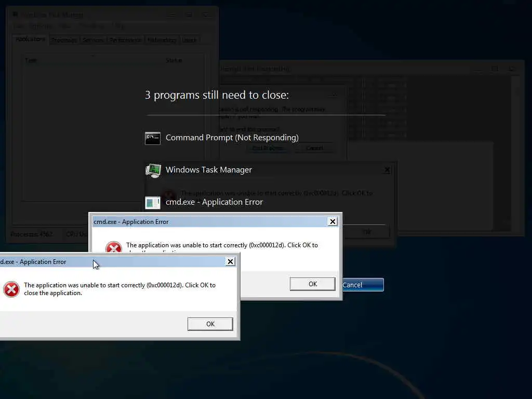This screenshot has width=532, height=399.
Task: Open Processes tab in dimmed Task Manager
Action: 64,40
